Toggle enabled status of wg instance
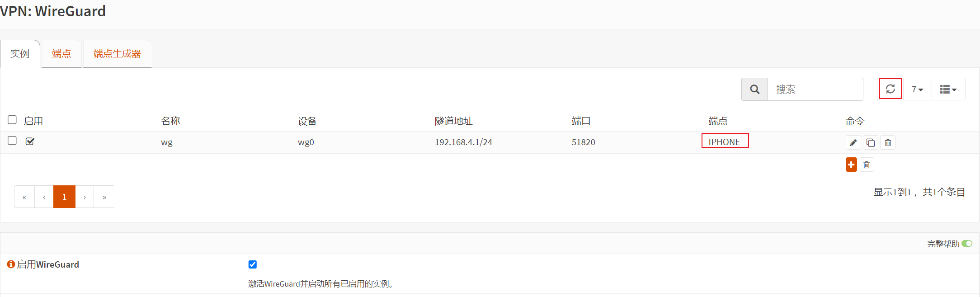Viewport: 980px width, 297px height. click(30, 141)
